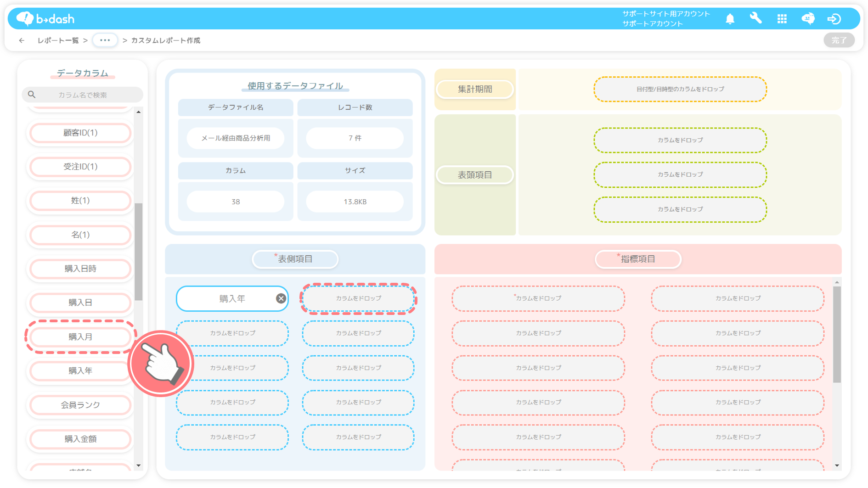Click the data column list scrollbar thumb
868x488 pixels.
(139, 252)
